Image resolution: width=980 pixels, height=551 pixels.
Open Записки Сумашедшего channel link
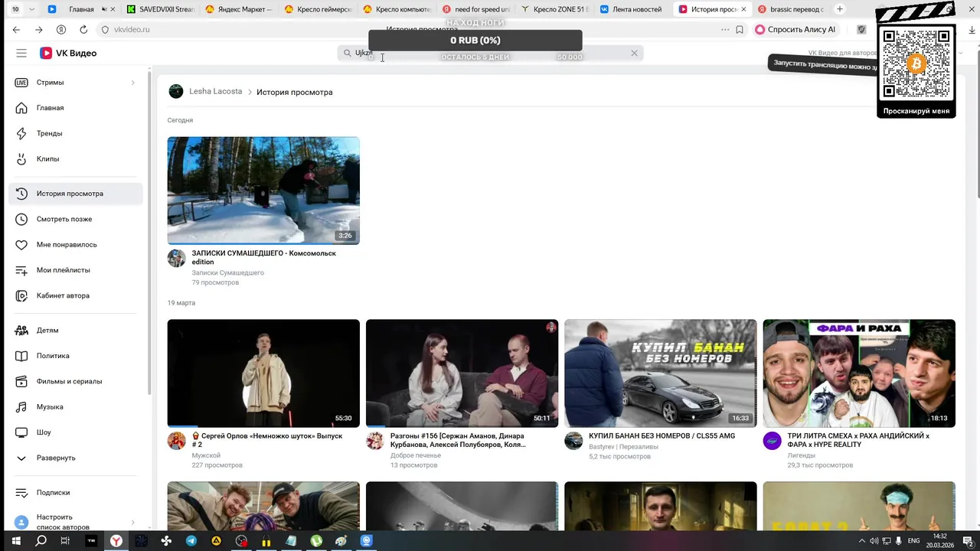click(227, 272)
